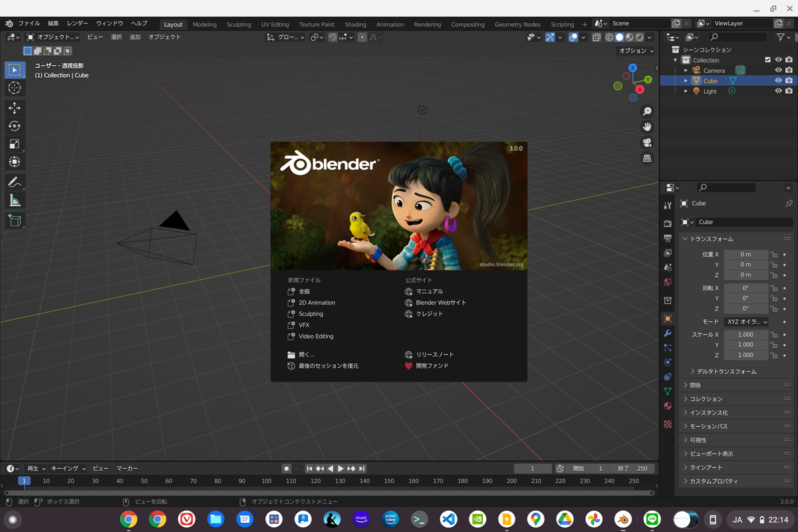Toggle auto keying record button
This screenshot has height=532, width=798.
point(286,469)
